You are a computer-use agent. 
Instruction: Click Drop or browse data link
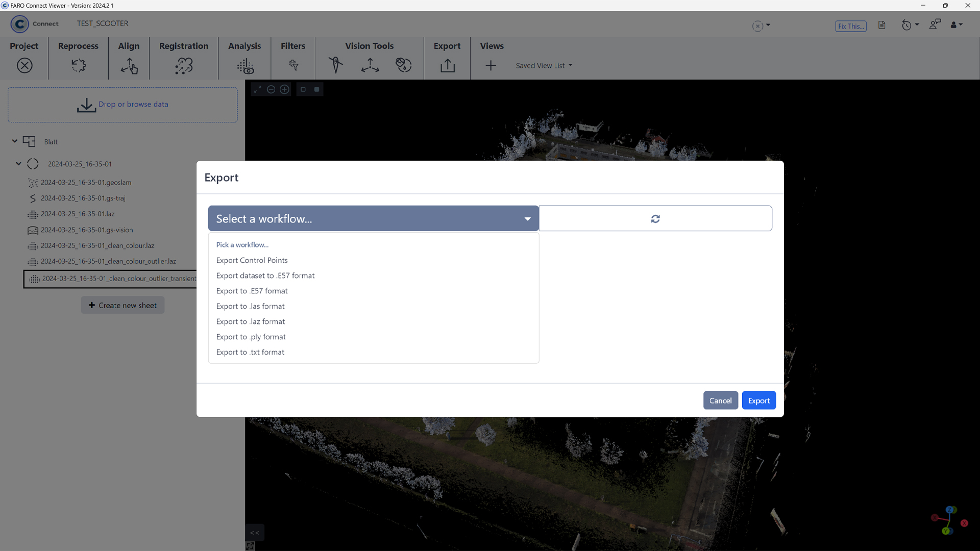click(x=133, y=104)
